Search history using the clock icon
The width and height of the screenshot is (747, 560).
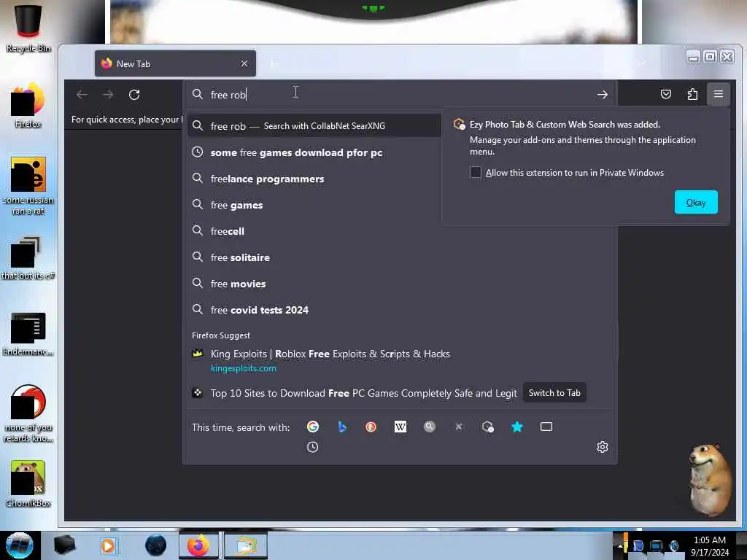312,447
